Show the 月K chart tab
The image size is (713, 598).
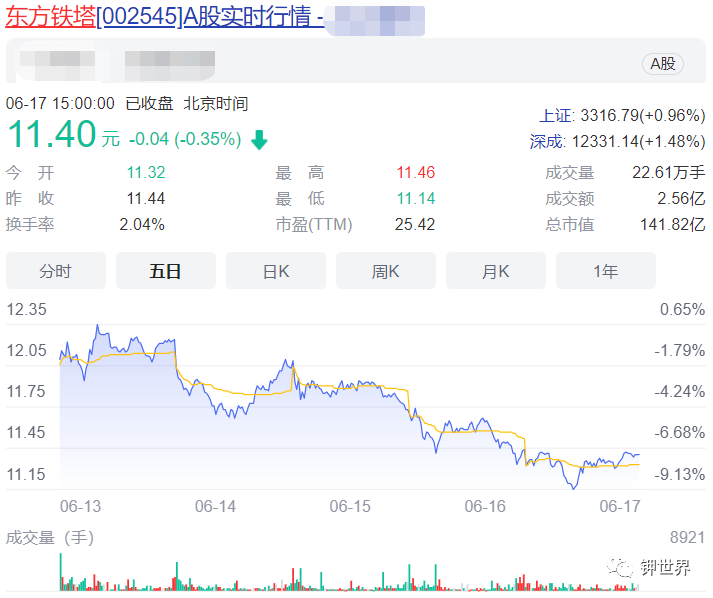[496, 271]
